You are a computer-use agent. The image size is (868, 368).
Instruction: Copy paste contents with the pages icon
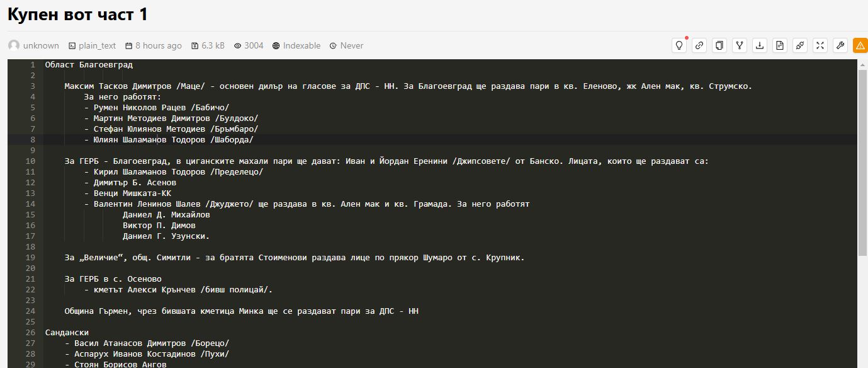[x=719, y=45]
